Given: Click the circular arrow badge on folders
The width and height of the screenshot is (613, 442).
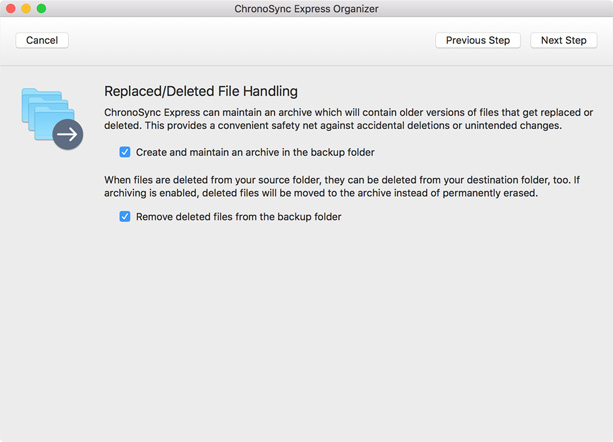Looking at the screenshot, I should [x=68, y=134].
